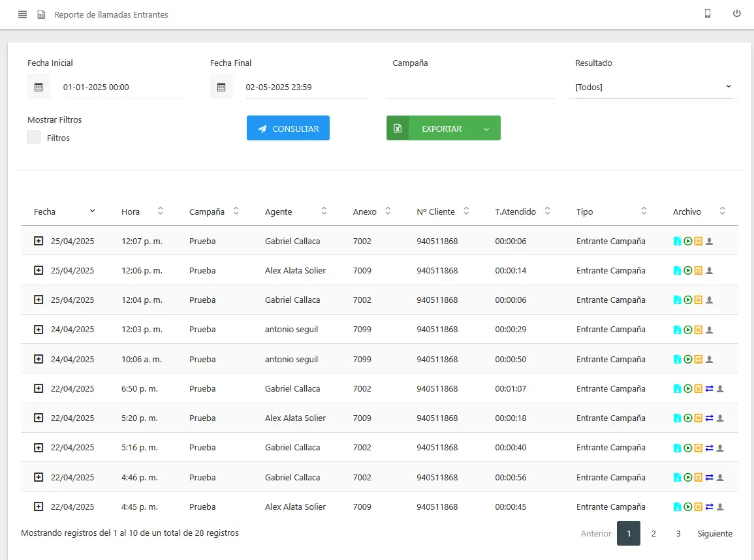Click the Anterior pagination link
The width and height of the screenshot is (754, 560).
596,533
